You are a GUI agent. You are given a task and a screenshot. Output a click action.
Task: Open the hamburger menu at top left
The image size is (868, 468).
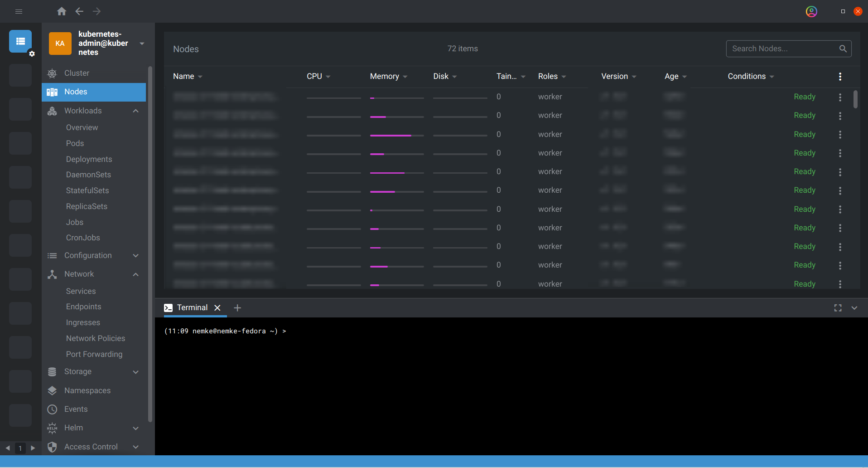[x=19, y=11]
